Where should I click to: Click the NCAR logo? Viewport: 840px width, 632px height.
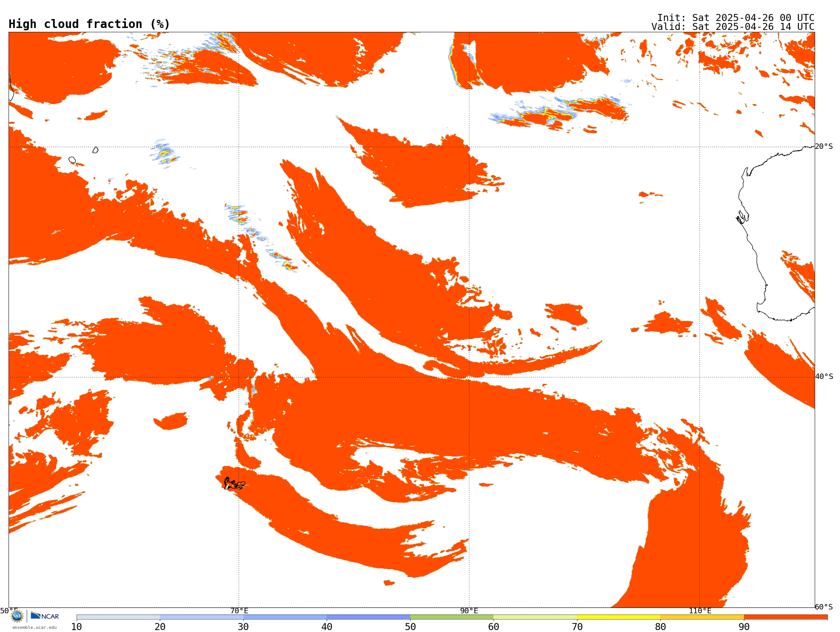coord(45,616)
